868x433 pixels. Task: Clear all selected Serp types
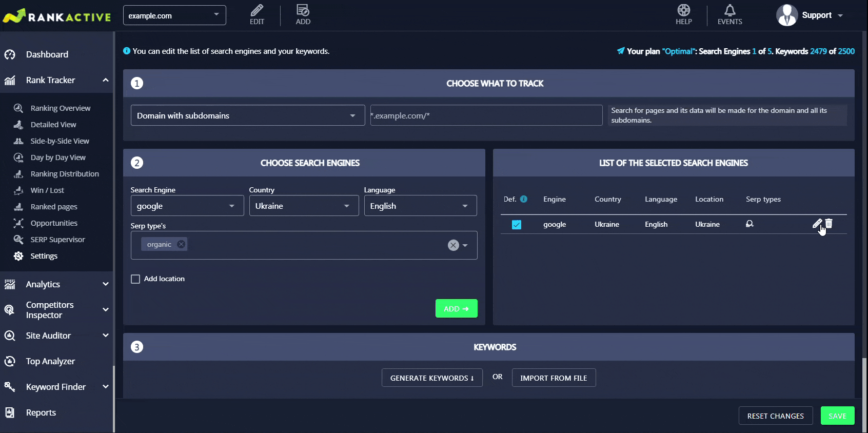pyautogui.click(x=453, y=245)
